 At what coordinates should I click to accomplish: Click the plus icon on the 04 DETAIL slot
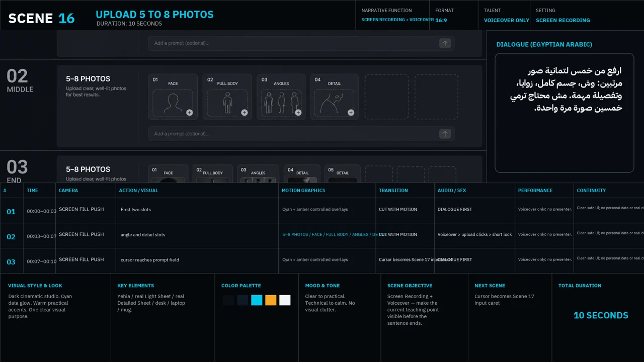tap(351, 113)
